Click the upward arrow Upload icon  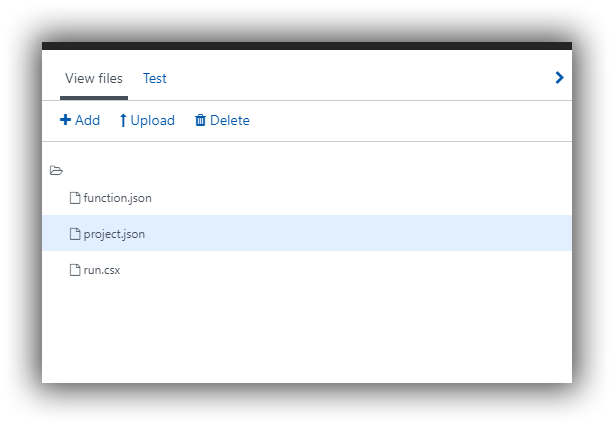tap(123, 120)
